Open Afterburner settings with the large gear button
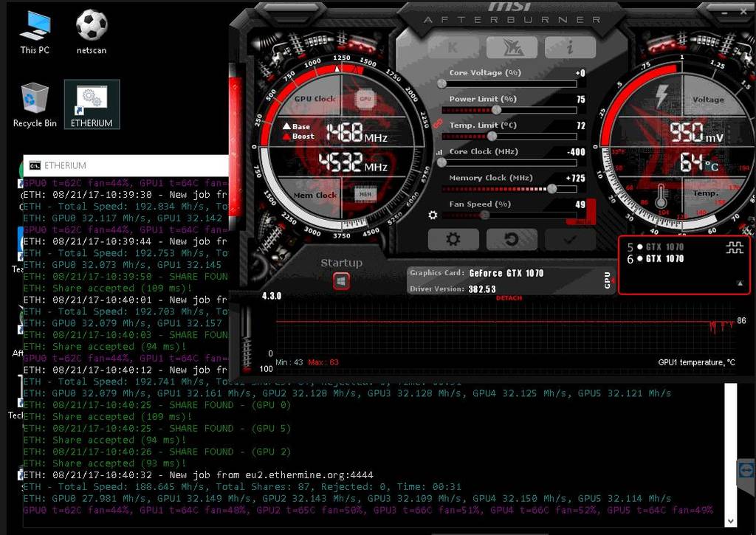The height and width of the screenshot is (535, 756). pyautogui.click(x=453, y=239)
